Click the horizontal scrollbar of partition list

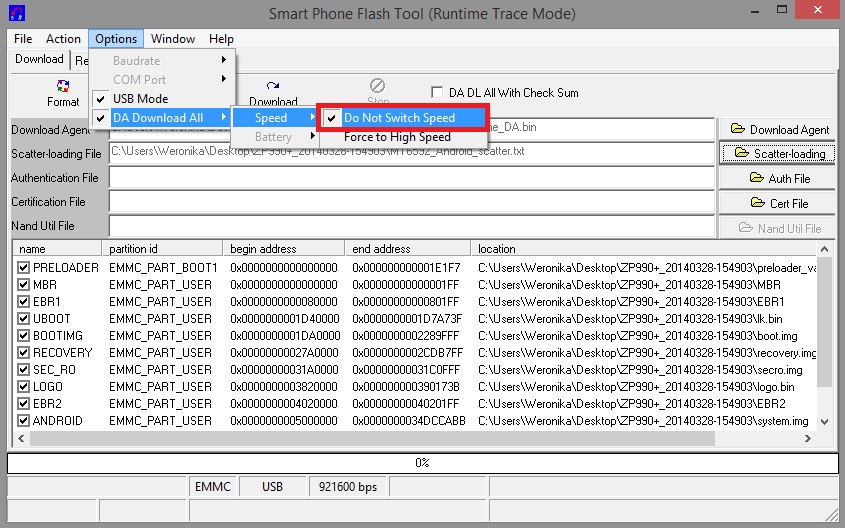(x=400, y=438)
